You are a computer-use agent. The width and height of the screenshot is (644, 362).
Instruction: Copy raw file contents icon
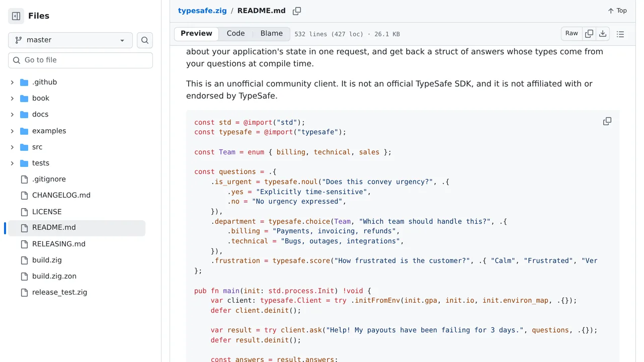pos(589,34)
